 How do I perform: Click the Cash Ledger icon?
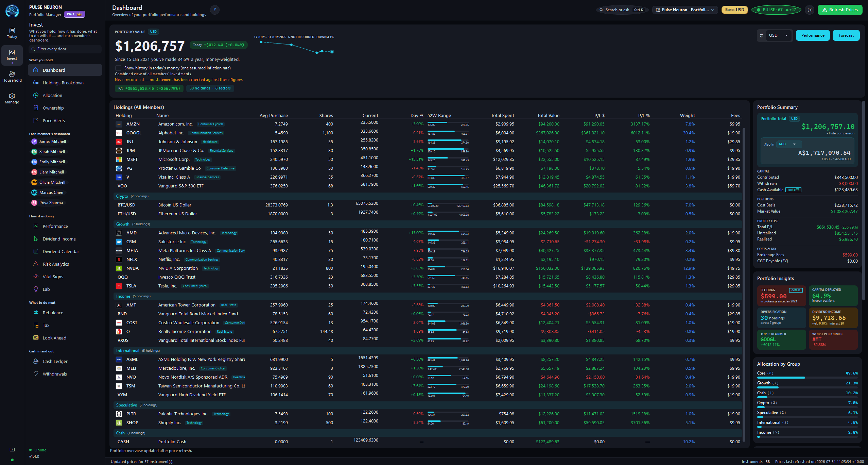pyautogui.click(x=36, y=361)
